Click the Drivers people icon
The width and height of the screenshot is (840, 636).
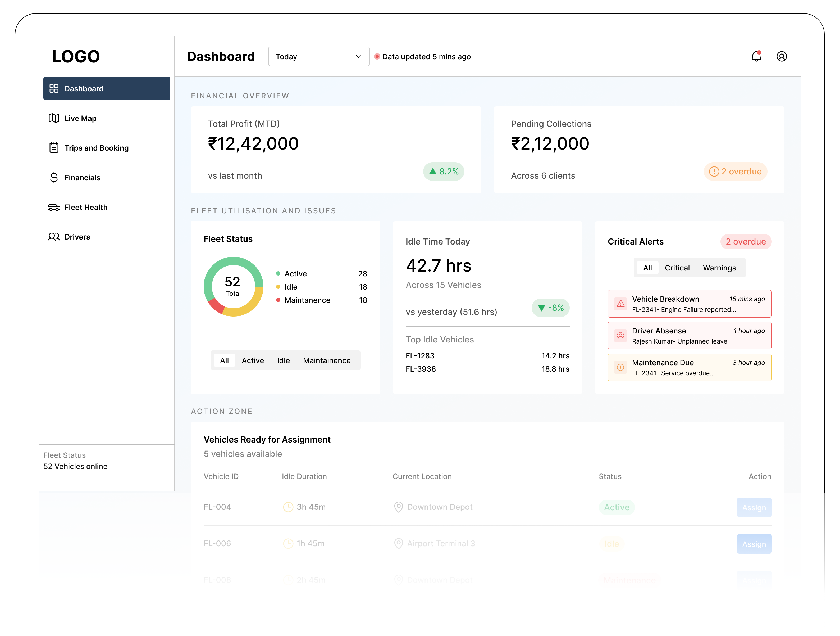(x=54, y=237)
